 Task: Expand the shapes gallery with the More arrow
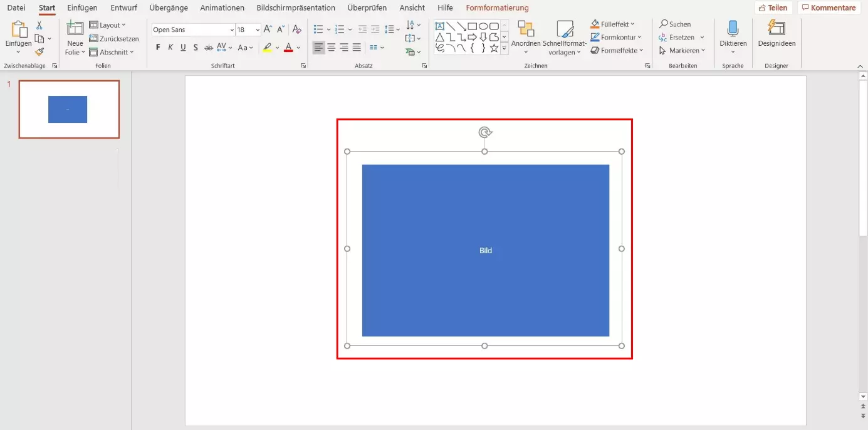[x=505, y=48]
